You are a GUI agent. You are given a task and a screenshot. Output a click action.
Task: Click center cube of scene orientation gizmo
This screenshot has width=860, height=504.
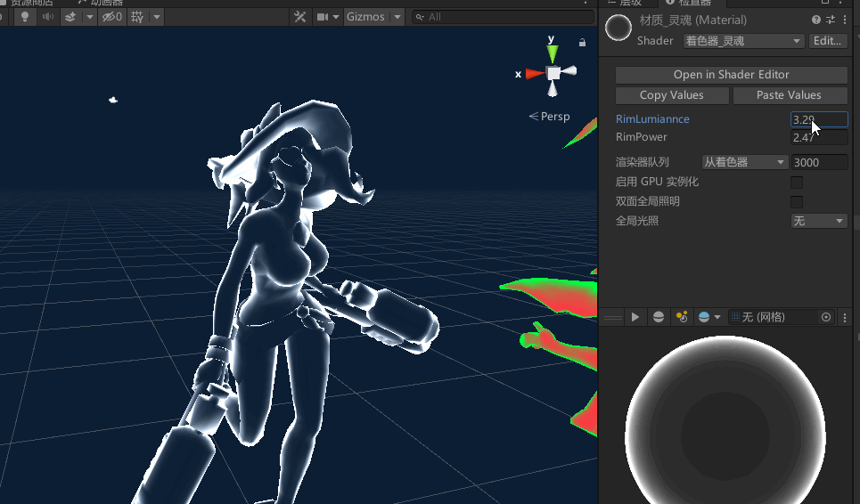553,73
